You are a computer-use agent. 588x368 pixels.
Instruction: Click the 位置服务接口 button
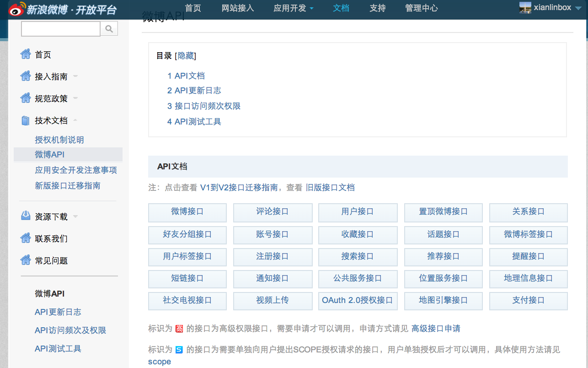pyautogui.click(x=444, y=279)
